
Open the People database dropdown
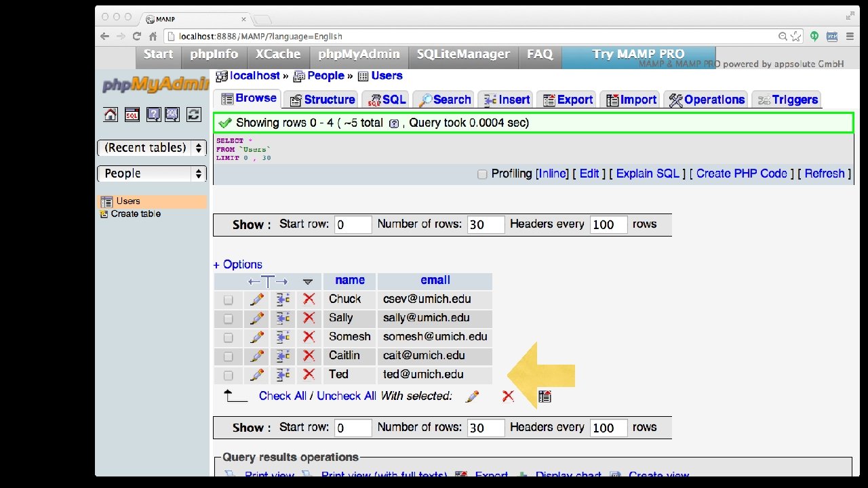point(152,174)
